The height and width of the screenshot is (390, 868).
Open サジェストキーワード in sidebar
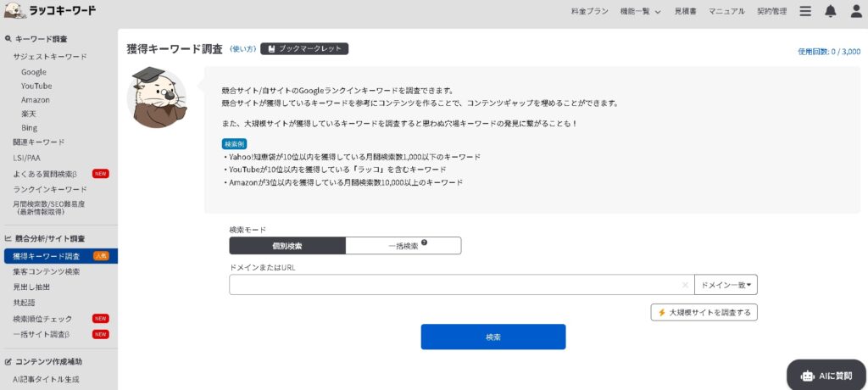coord(50,57)
